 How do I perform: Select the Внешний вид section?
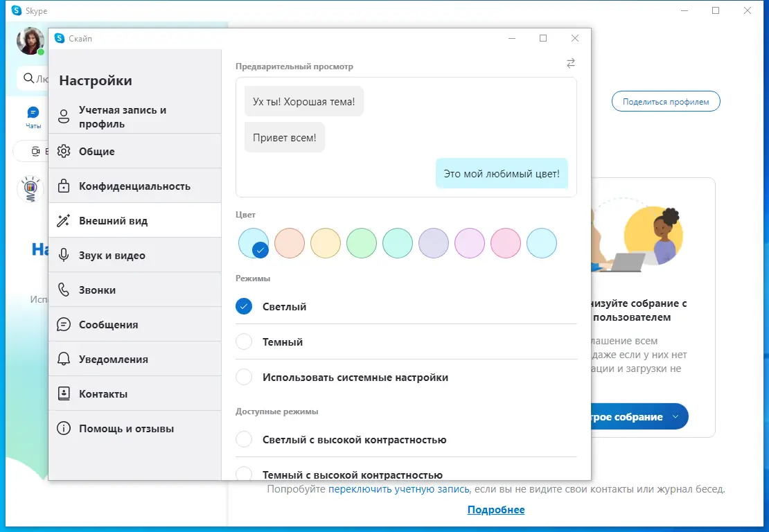click(x=135, y=221)
